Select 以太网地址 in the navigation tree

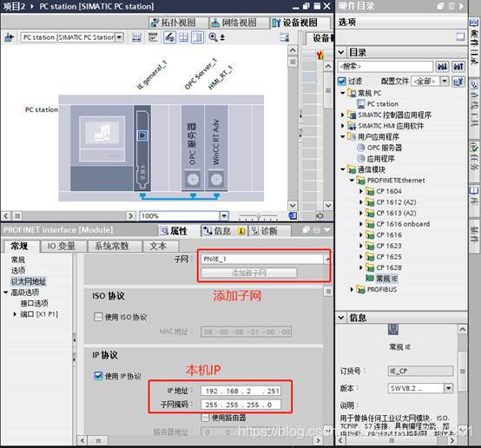click(x=29, y=281)
